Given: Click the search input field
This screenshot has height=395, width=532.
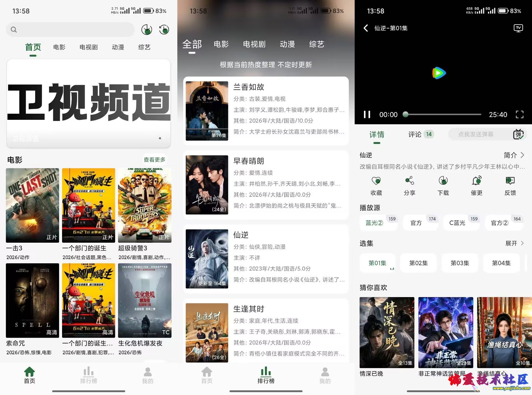Looking at the screenshot, I should [x=70, y=29].
